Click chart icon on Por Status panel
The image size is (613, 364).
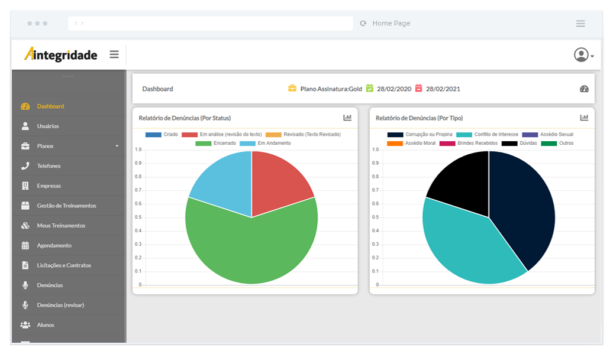[347, 118]
